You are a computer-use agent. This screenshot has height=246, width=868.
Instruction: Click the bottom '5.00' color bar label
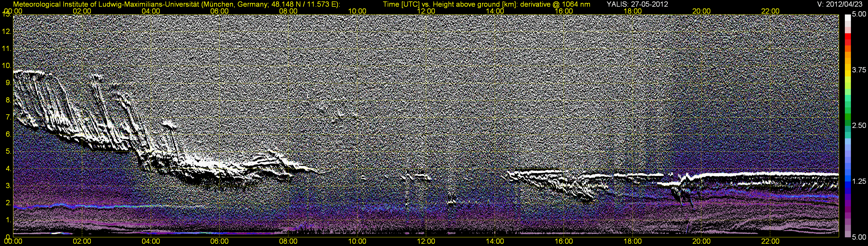pyautogui.click(x=859, y=237)
